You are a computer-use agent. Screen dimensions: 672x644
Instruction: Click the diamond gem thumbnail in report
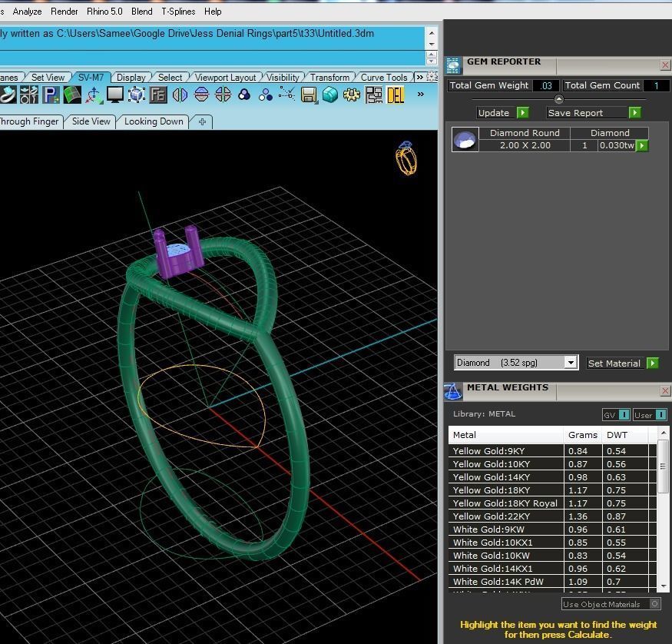(x=465, y=139)
